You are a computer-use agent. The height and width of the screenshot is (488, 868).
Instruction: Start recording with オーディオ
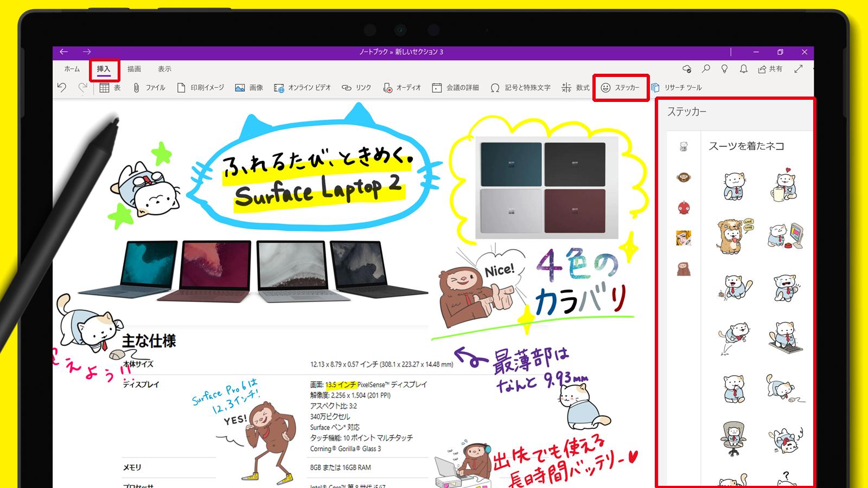pos(402,87)
